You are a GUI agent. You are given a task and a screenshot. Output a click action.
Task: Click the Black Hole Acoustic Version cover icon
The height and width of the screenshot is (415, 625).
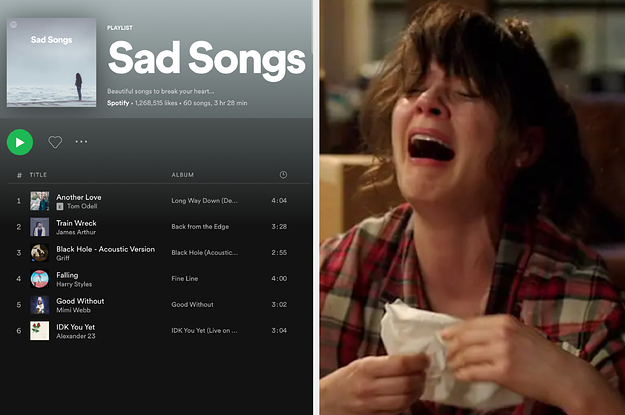click(39, 253)
